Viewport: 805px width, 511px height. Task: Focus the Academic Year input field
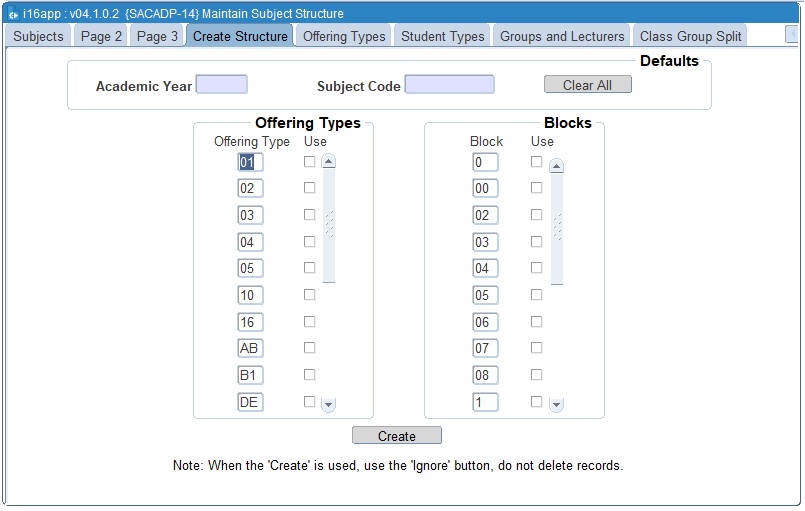click(x=221, y=85)
